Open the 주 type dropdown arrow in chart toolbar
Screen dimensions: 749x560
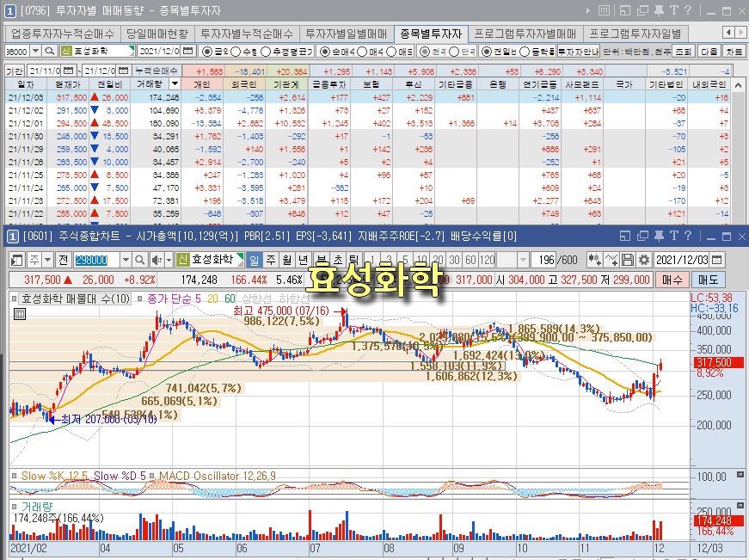tap(48, 260)
